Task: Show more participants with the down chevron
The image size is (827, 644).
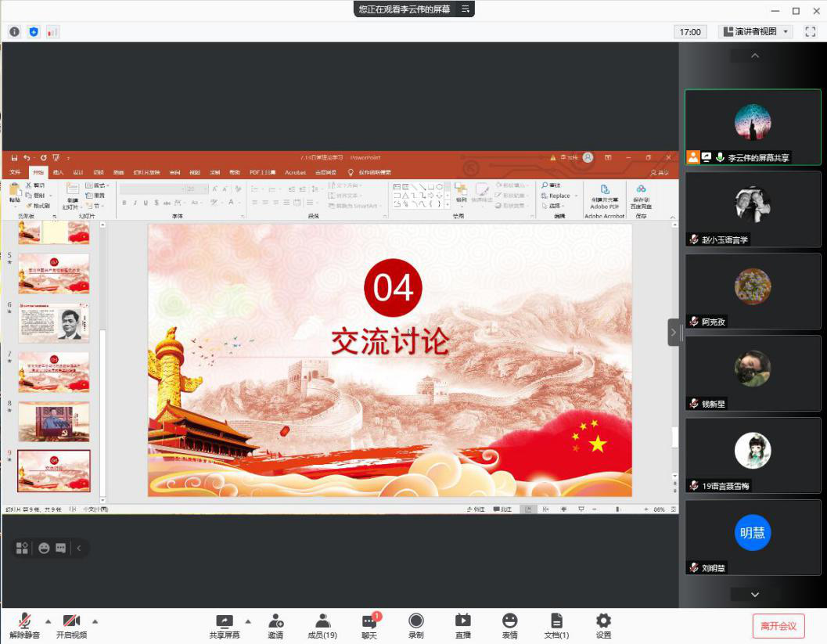Action: coord(755,595)
